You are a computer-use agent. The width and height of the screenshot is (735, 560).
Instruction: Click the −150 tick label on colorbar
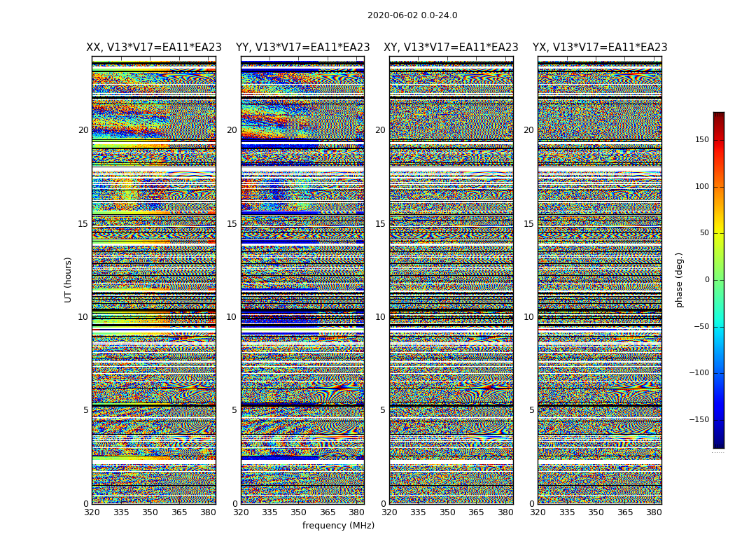coord(699,419)
